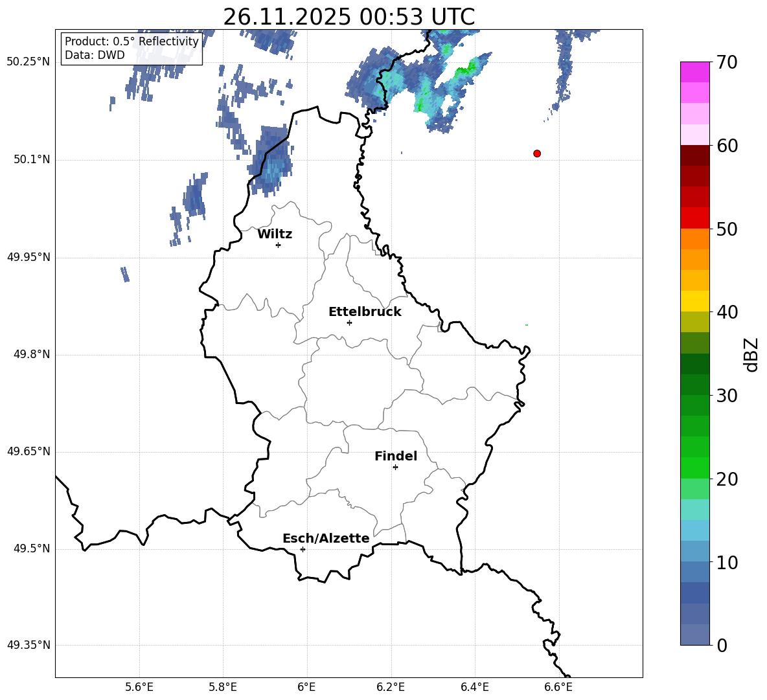Click the Esch/Alzette city label
Image resolution: width=767 pixels, height=700 pixels.
pos(326,538)
